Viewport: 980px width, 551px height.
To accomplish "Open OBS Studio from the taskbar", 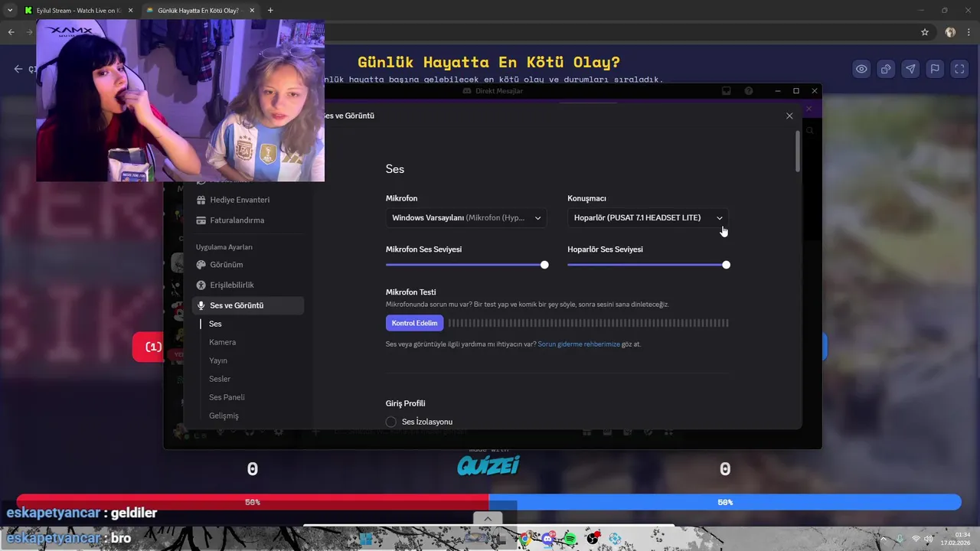I will point(593,539).
